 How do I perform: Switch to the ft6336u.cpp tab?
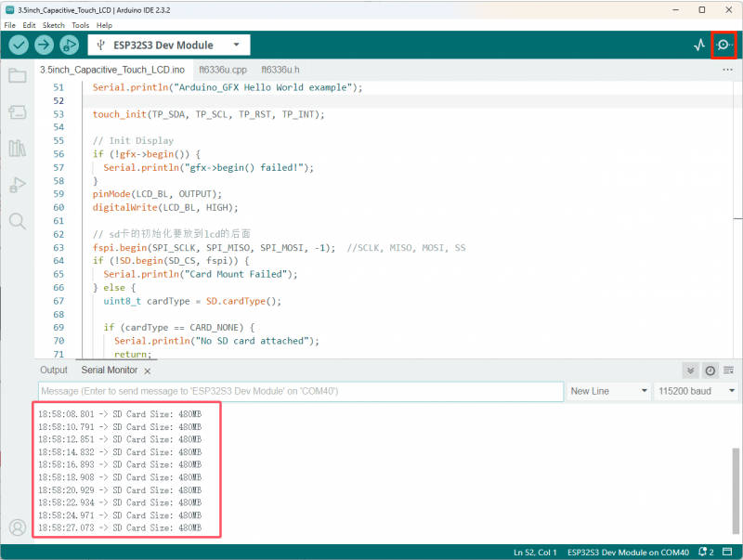(223, 70)
